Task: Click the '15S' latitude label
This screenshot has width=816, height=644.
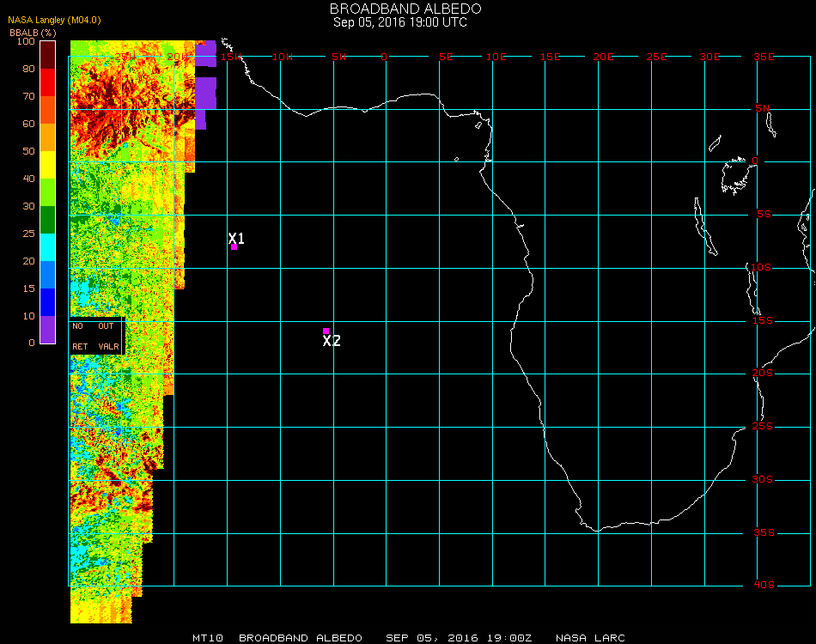Action: [763, 320]
